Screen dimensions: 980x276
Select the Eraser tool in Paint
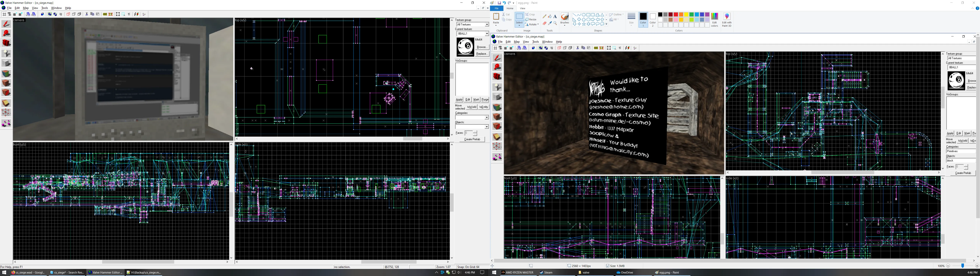click(x=544, y=23)
